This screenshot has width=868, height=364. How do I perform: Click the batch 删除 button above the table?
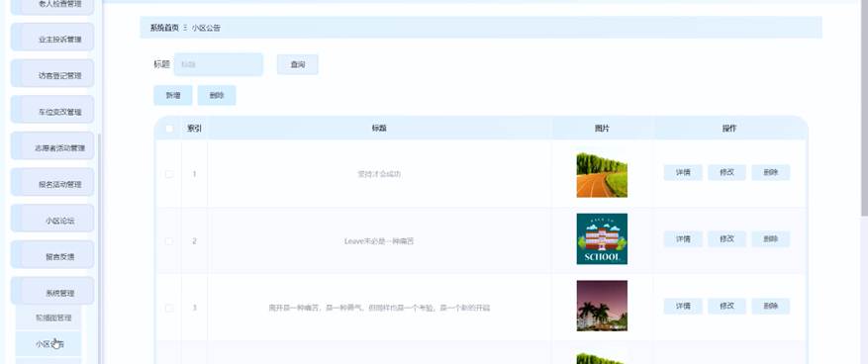[217, 95]
